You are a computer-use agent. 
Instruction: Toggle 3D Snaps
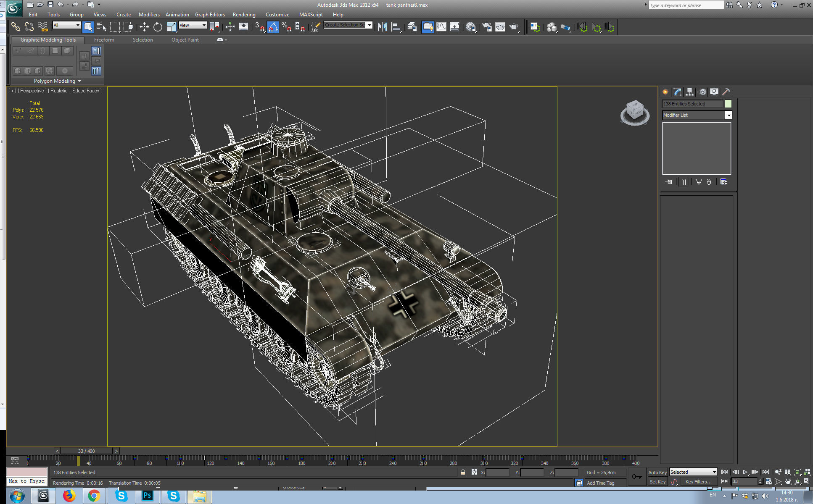pos(259,27)
